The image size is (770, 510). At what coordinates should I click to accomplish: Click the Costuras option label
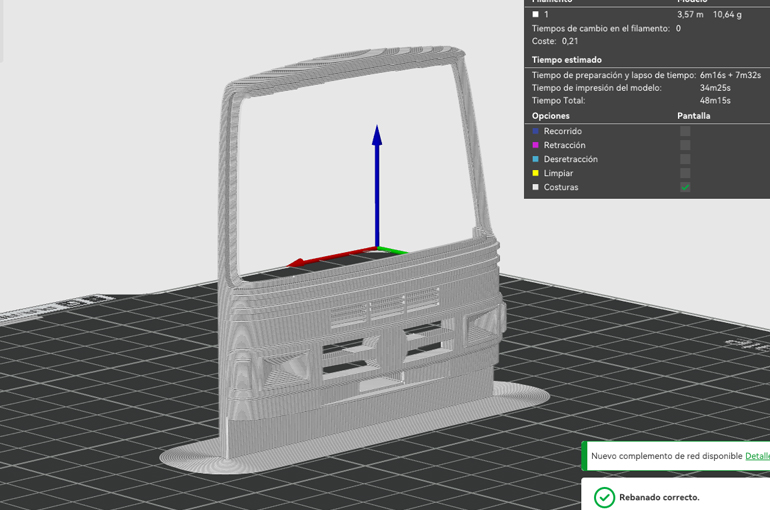[x=561, y=187]
